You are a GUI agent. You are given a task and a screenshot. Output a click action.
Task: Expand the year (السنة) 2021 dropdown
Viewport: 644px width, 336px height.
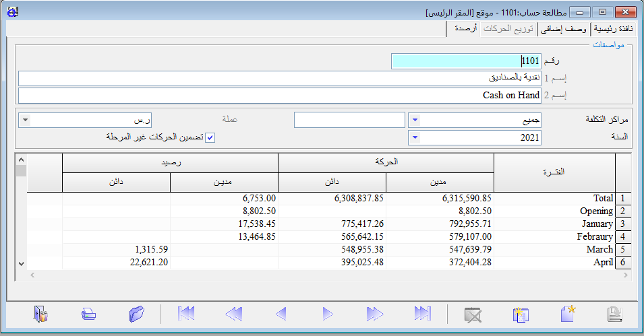415,137
